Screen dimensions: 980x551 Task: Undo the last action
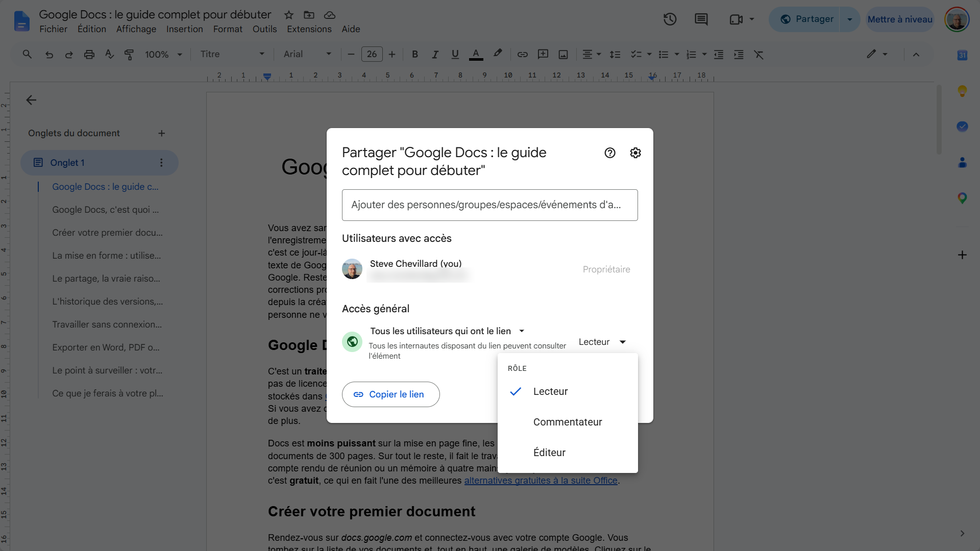[49, 54]
